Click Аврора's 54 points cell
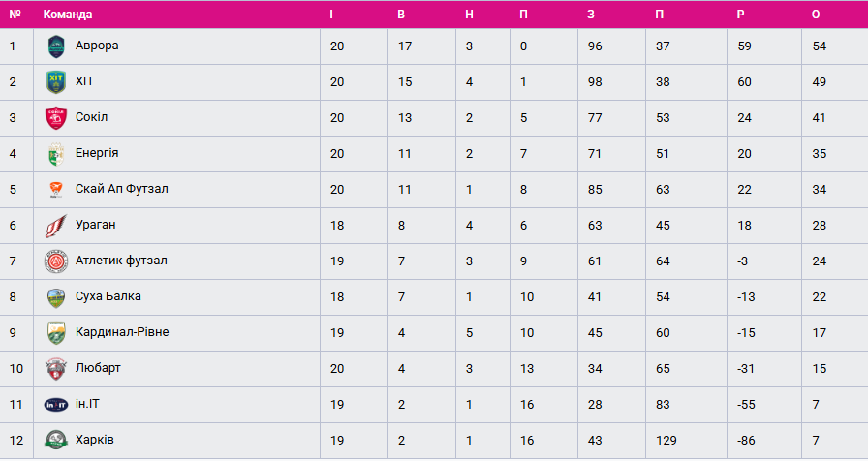 click(x=820, y=46)
